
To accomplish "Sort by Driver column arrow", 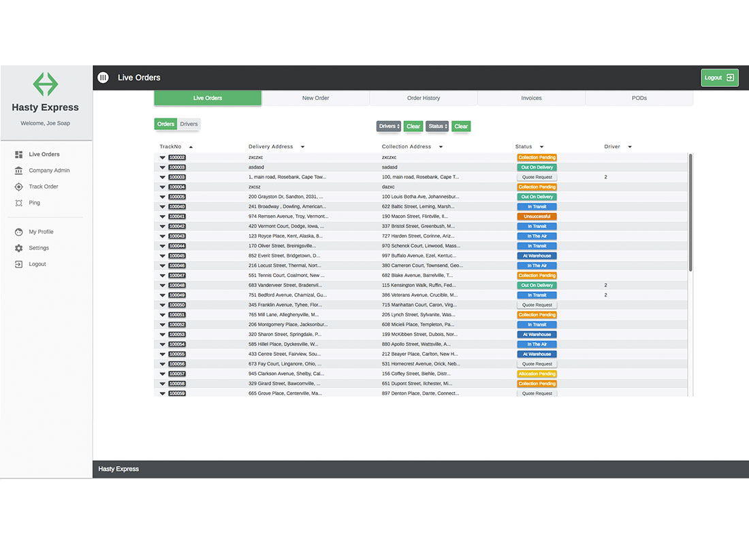I will (x=630, y=147).
